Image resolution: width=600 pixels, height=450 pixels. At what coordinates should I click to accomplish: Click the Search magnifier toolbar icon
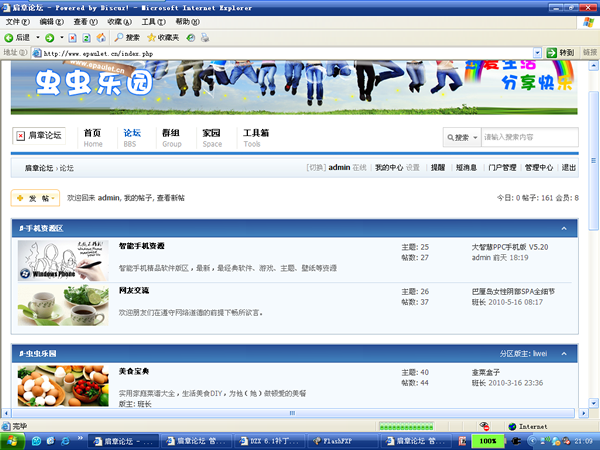tap(119, 38)
